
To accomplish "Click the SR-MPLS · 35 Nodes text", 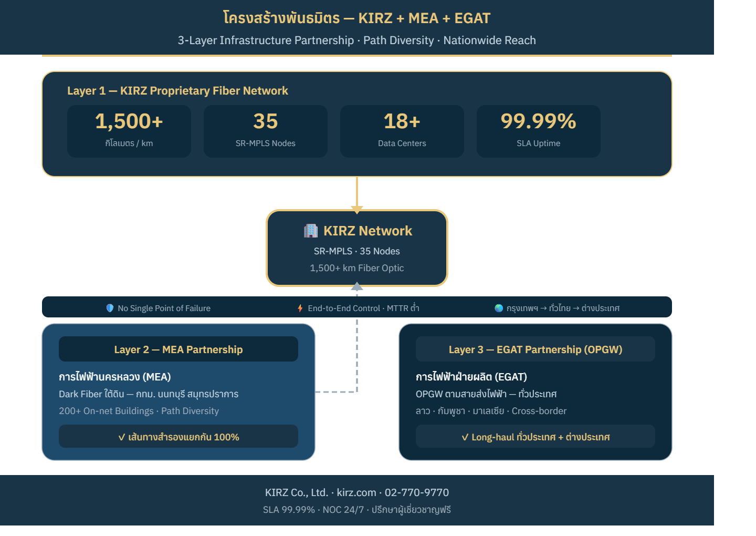I will coord(357,251).
